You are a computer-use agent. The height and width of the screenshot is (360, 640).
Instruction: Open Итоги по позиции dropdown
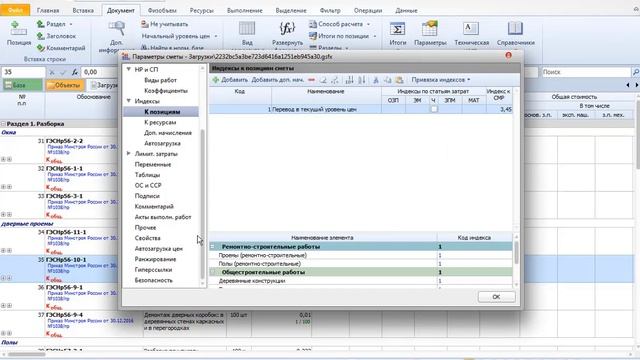[342, 36]
